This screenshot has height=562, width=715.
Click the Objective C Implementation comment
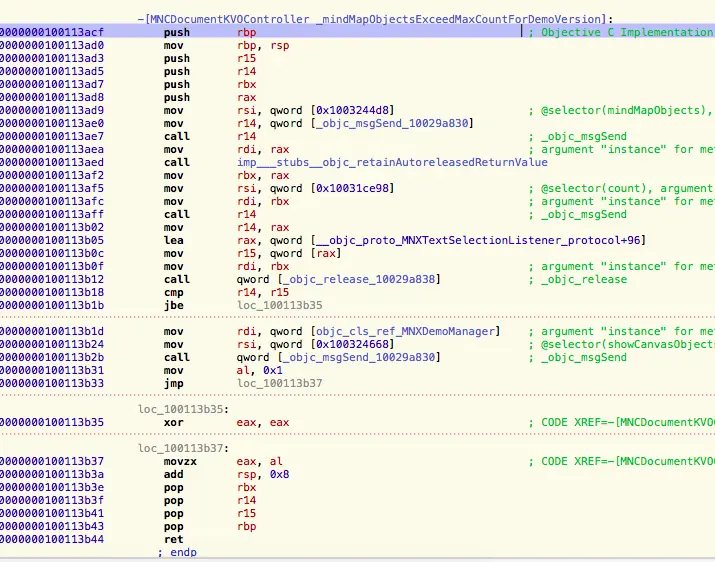622,32
